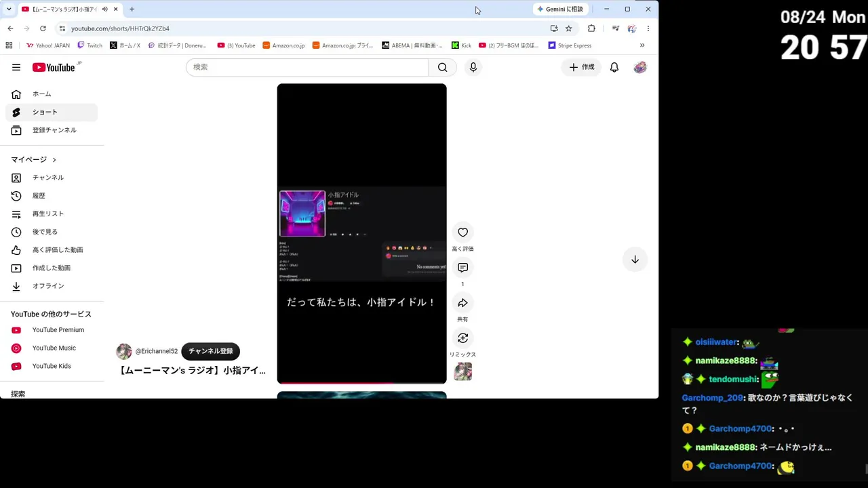Open the Stripe Express bookmark
868x488 pixels.
570,45
